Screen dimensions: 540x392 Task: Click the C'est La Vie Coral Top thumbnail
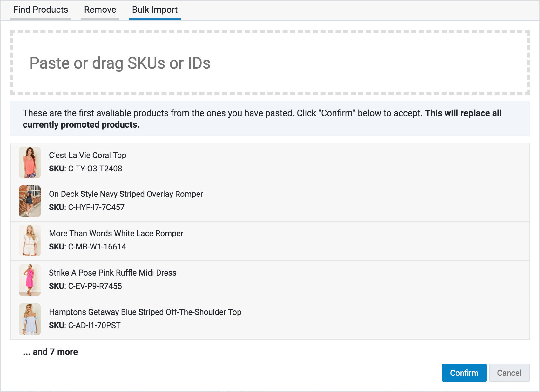pos(30,162)
